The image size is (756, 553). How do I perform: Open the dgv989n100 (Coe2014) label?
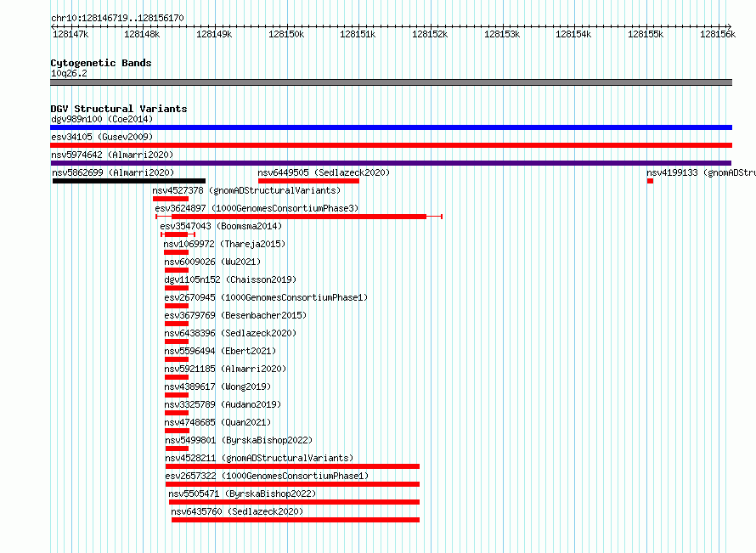coord(102,119)
